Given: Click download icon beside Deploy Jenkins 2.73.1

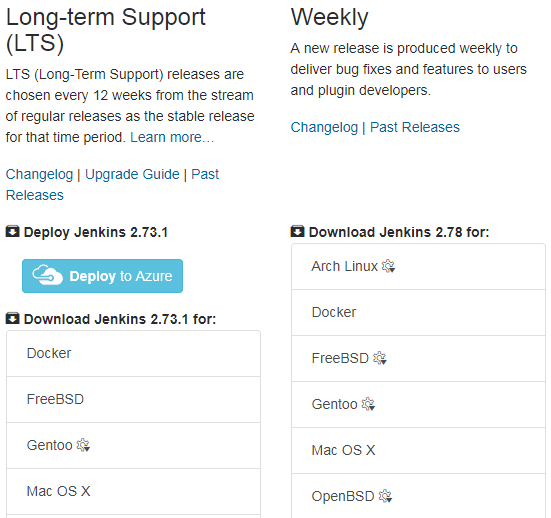Looking at the screenshot, I should [13, 232].
